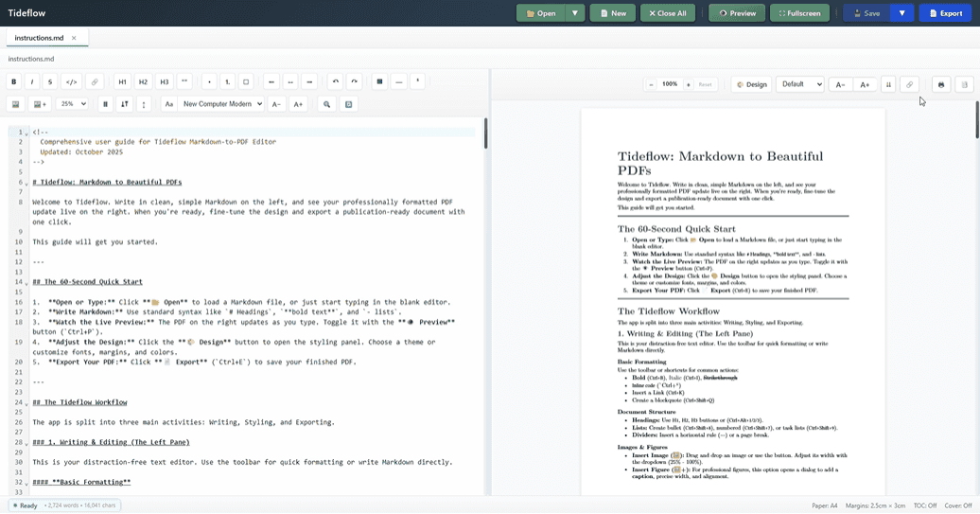Click the Ready status indicator
The width and height of the screenshot is (980, 514).
pyautogui.click(x=25, y=505)
